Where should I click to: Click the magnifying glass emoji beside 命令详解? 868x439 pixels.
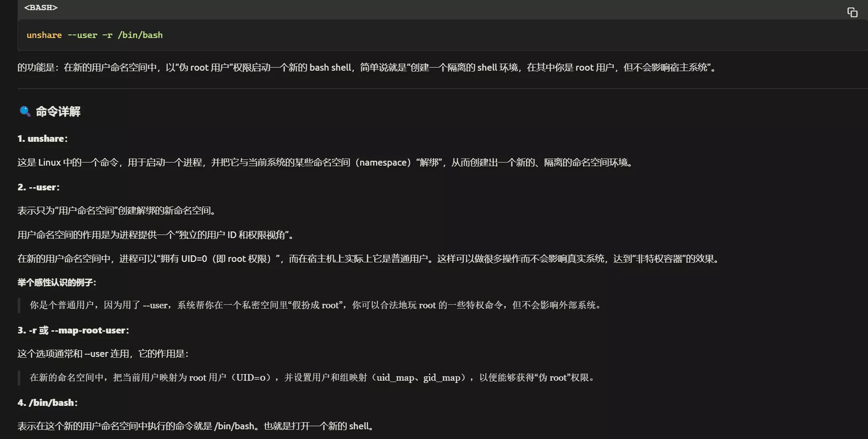pos(25,111)
